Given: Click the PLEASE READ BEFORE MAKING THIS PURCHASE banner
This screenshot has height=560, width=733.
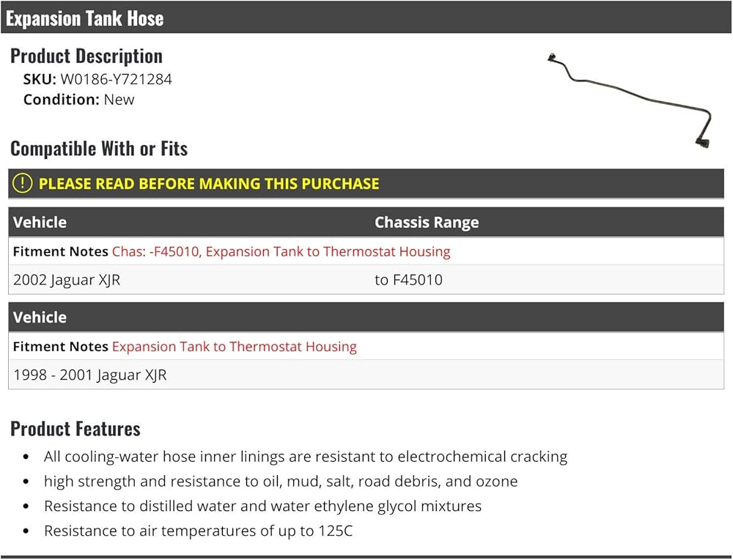Looking at the screenshot, I should [x=366, y=184].
